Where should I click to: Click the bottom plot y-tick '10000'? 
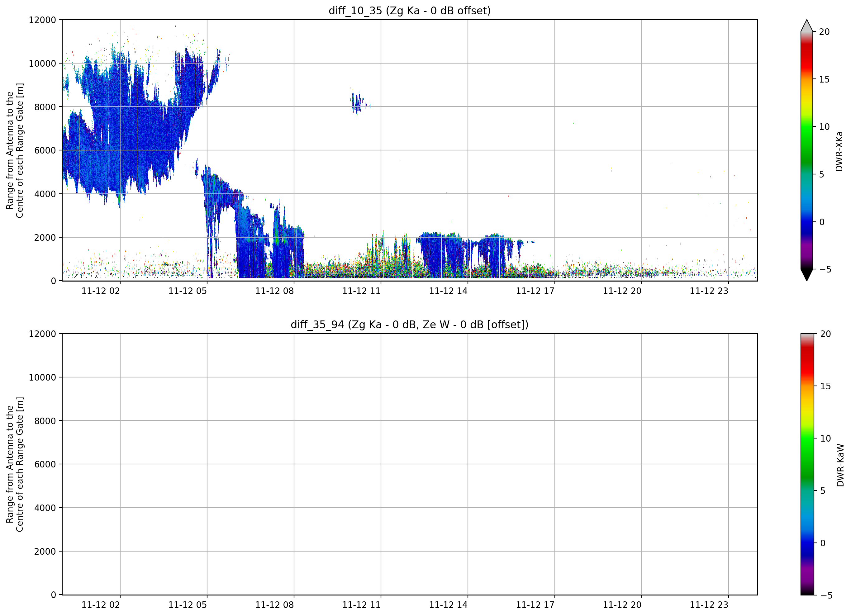(42, 377)
